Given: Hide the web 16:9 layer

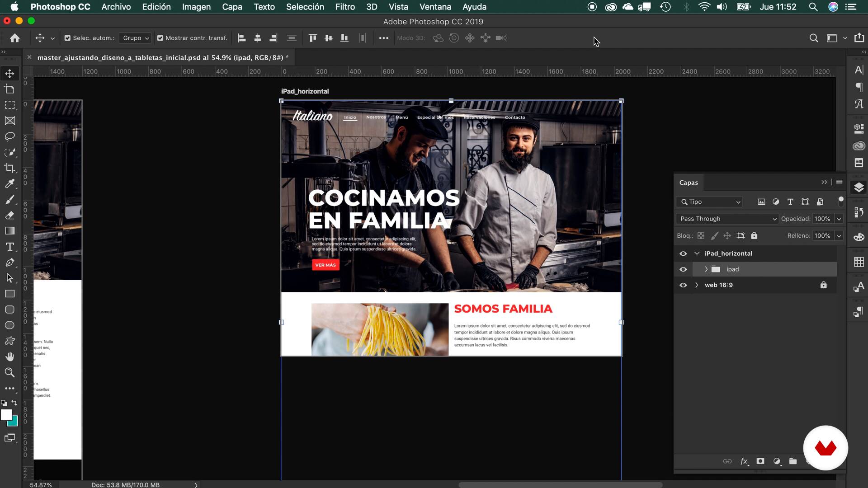Looking at the screenshot, I should click(x=683, y=285).
